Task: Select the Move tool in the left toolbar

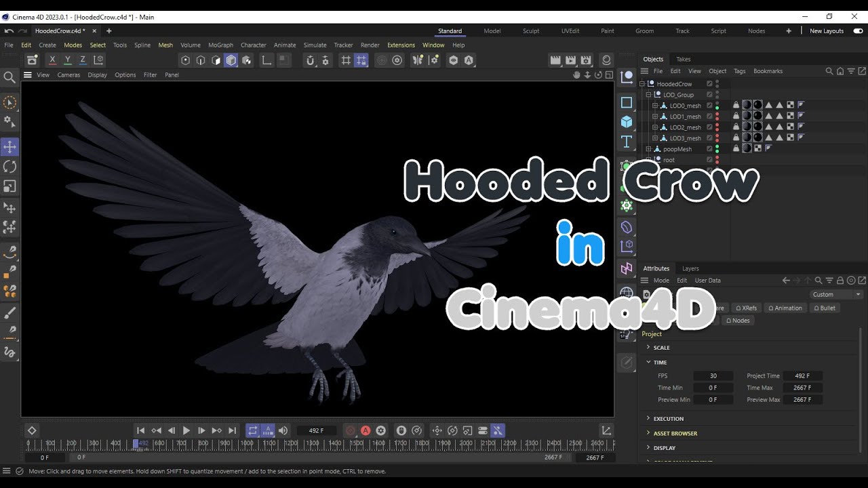Action: (x=9, y=146)
